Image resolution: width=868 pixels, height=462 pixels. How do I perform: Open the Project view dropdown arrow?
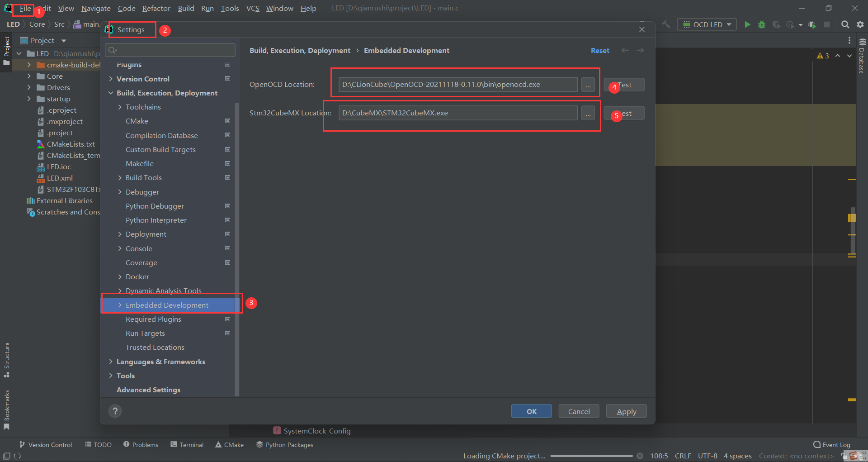pyautogui.click(x=64, y=41)
